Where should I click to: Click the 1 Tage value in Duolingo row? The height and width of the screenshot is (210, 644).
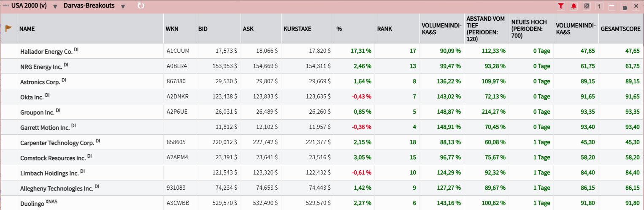point(541,203)
